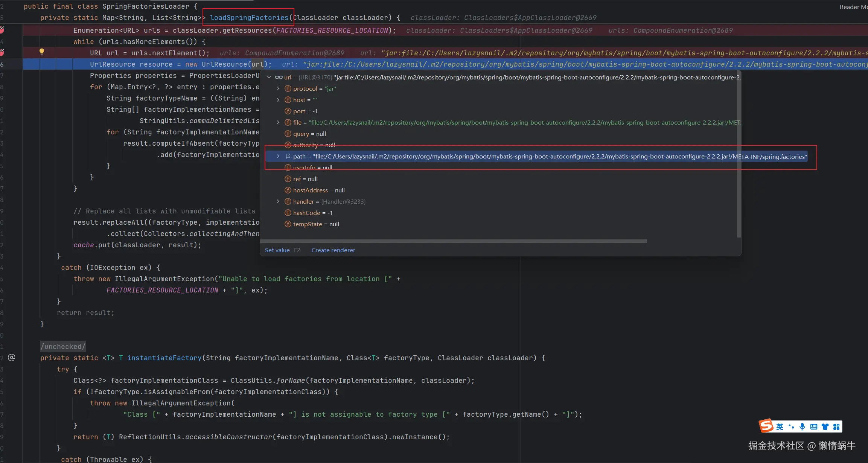868x463 pixels.
Task: Click the Create renderer link
Action: click(333, 250)
